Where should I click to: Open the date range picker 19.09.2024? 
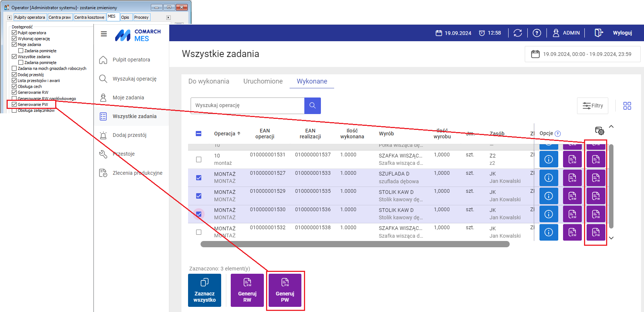pos(583,54)
